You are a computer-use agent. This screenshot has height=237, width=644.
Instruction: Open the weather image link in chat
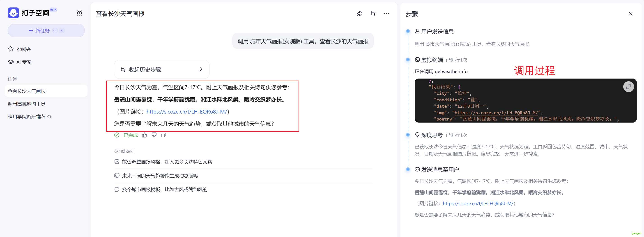pos(186,112)
